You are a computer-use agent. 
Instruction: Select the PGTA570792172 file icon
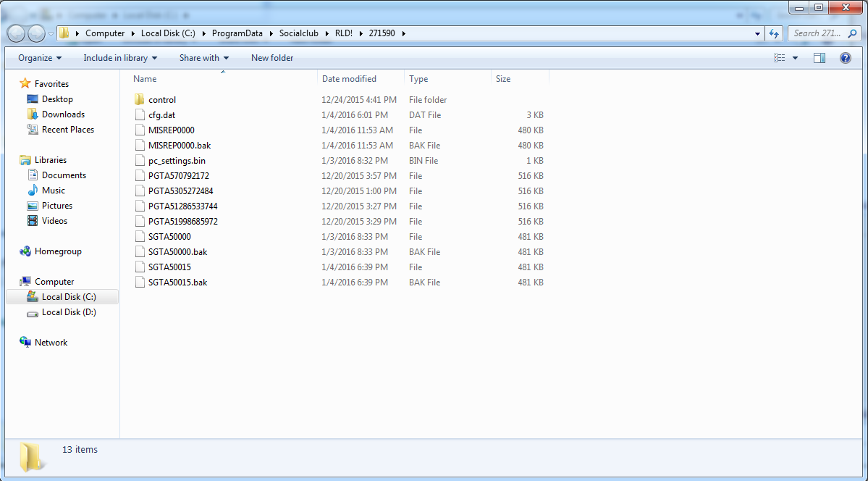(x=140, y=175)
